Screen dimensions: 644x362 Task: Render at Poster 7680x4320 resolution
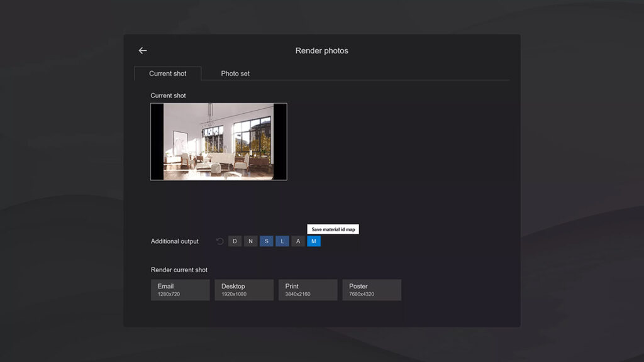click(372, 289)
